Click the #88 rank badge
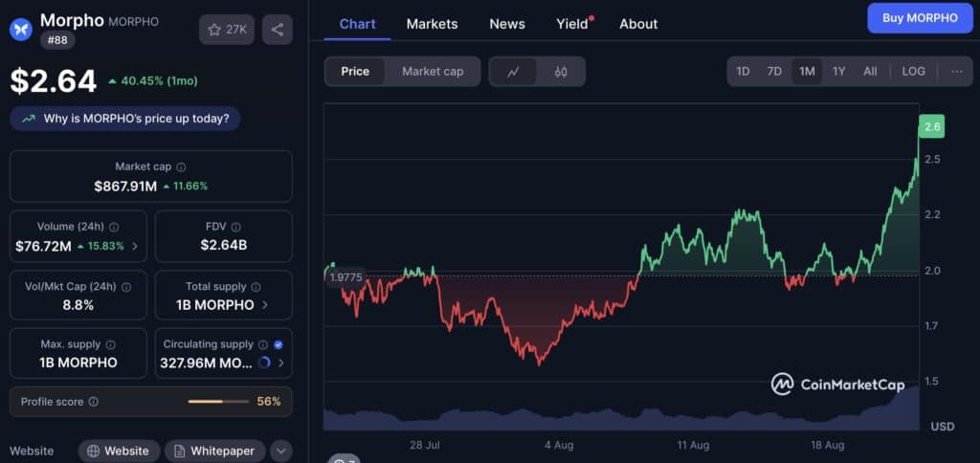This screenshot has width=980, height=463. point(57,40)
